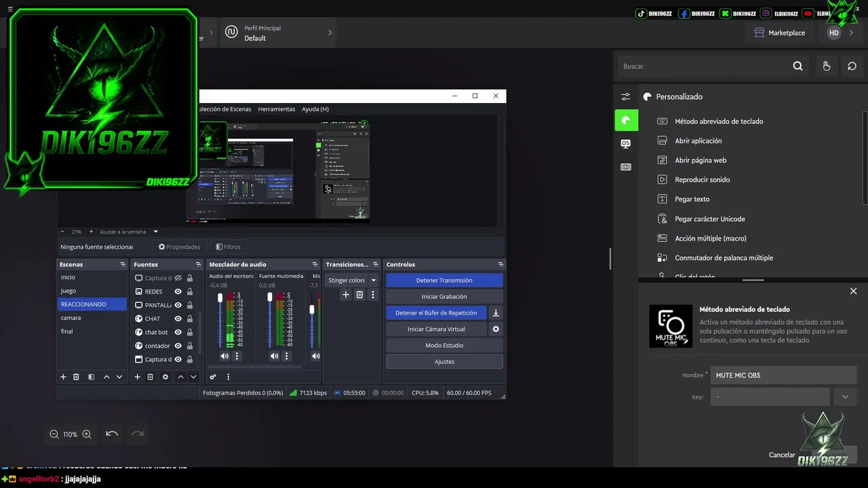
Task: Toggle visibility of the chat bot source
Action: point(178,332)
